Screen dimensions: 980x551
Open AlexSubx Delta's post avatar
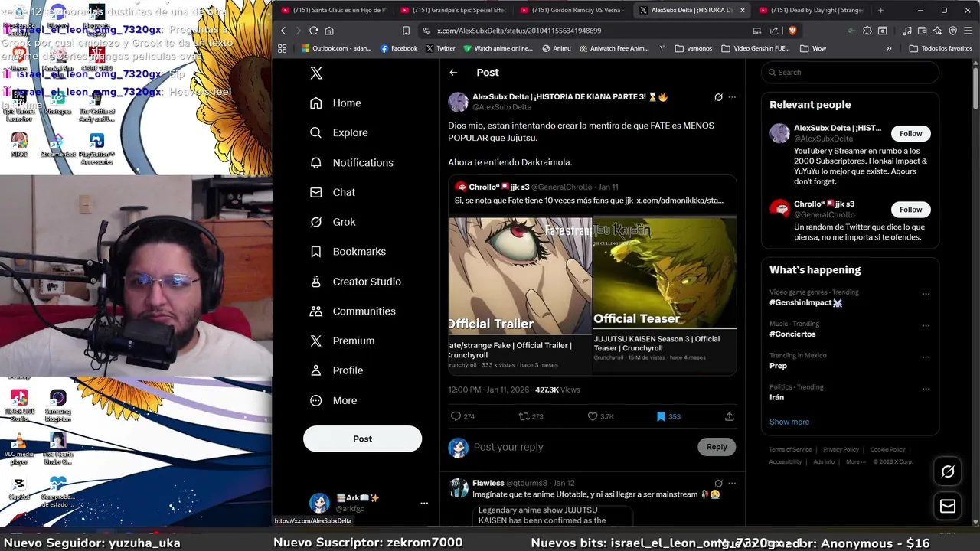click(458, 102)
